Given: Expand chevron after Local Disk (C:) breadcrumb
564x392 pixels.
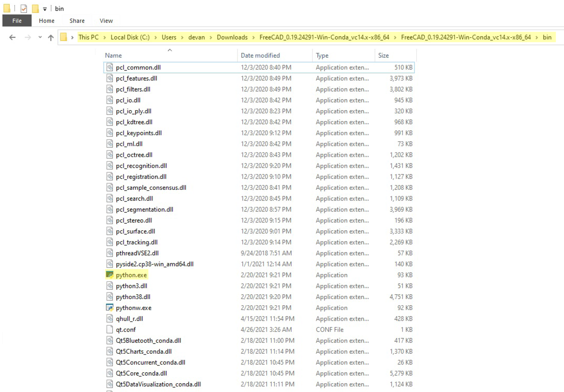Looking at the screenshot, I should (x=156, y=37).
